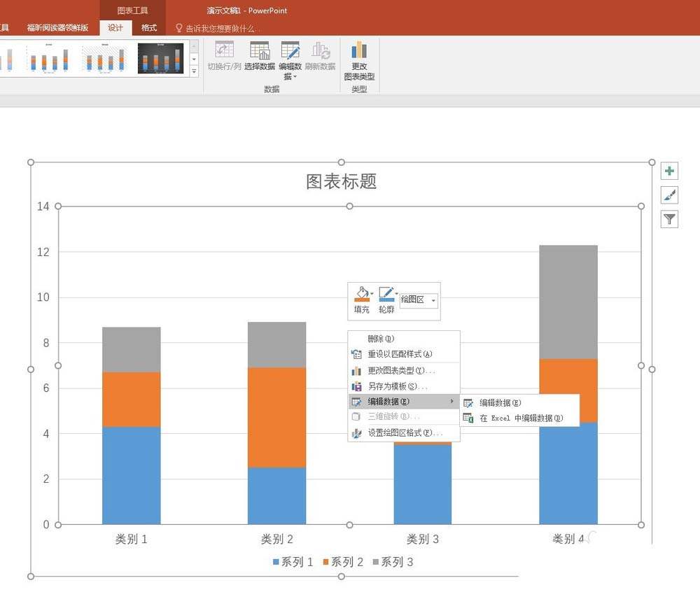Switch to the 格式 ribbon tab
The height and width of the screenshot is (606, 700).
pos(149,28)
